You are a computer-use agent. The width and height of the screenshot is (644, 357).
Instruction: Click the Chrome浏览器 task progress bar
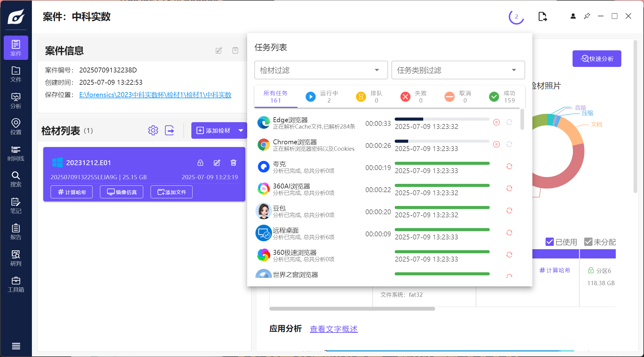click(x=442, y=141)
